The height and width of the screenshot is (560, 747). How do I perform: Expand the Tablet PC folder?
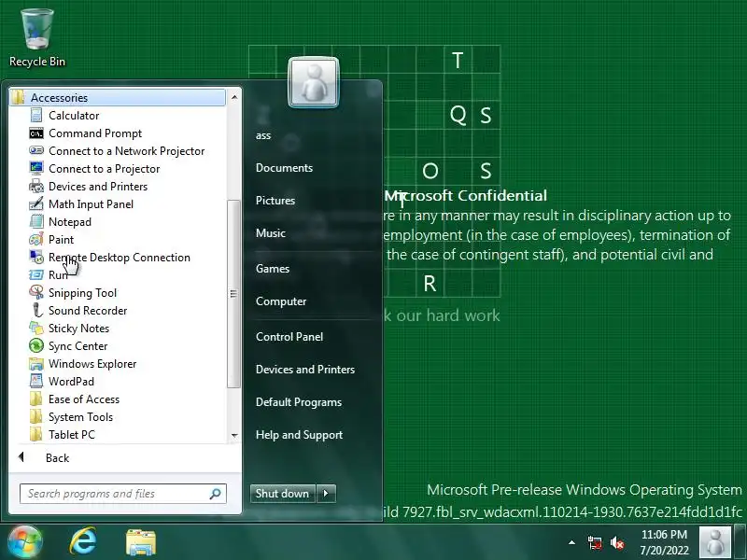pos(63,434)
